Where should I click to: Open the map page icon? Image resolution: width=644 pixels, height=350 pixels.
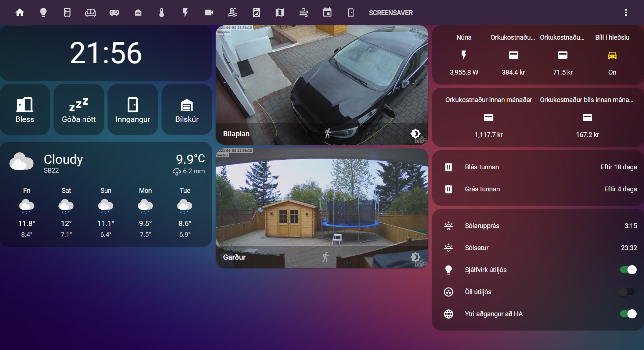pos(280,12)
